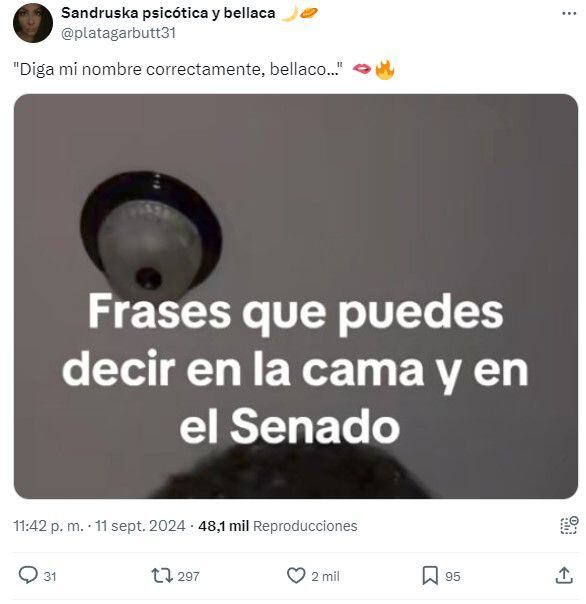Click the 11 sept. 2024 date
Image resolution: width=586 pixels, height=604 pixels.
coord(140,526)
